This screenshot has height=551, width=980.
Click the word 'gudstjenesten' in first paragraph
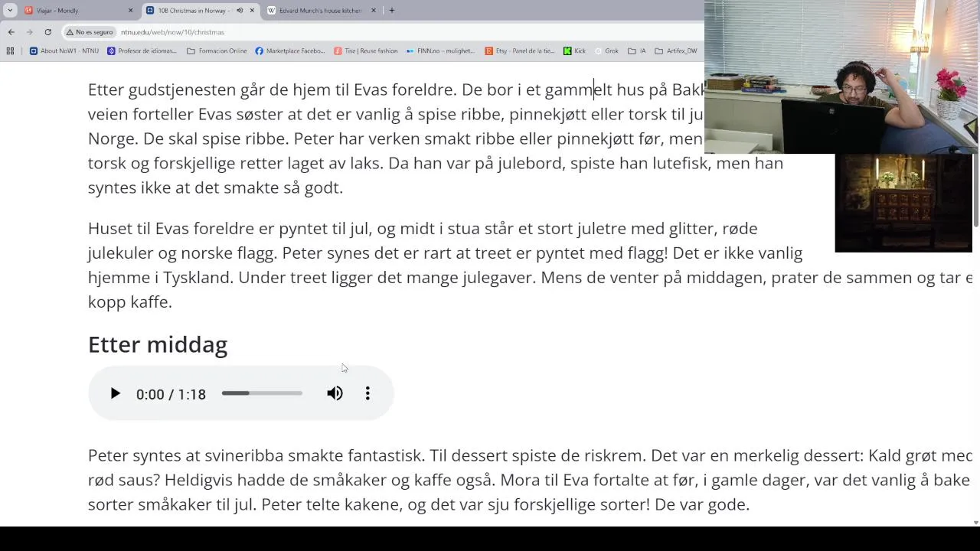pyautogui.click(x=182, y=90)
